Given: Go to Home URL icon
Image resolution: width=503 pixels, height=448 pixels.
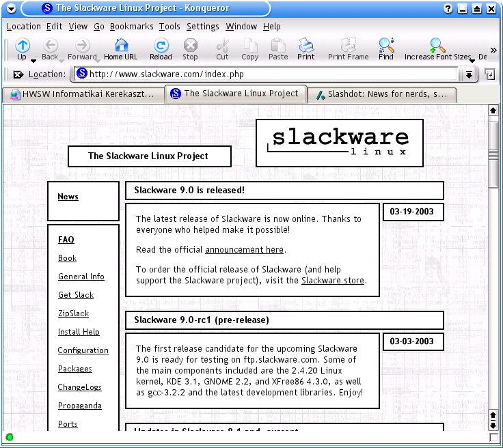Looking at the screenshot, I should tap(121, 46).
